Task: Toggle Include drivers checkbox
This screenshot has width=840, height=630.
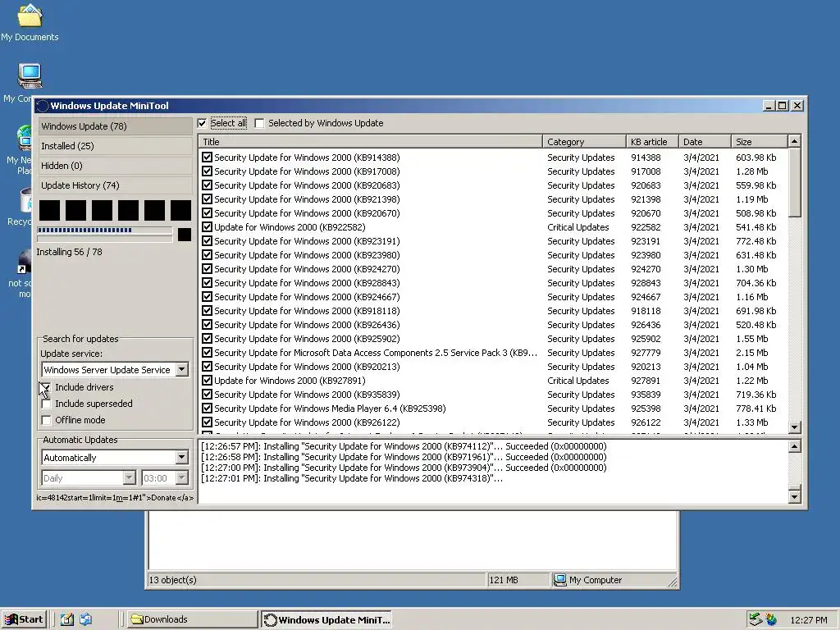Action: 47,387
